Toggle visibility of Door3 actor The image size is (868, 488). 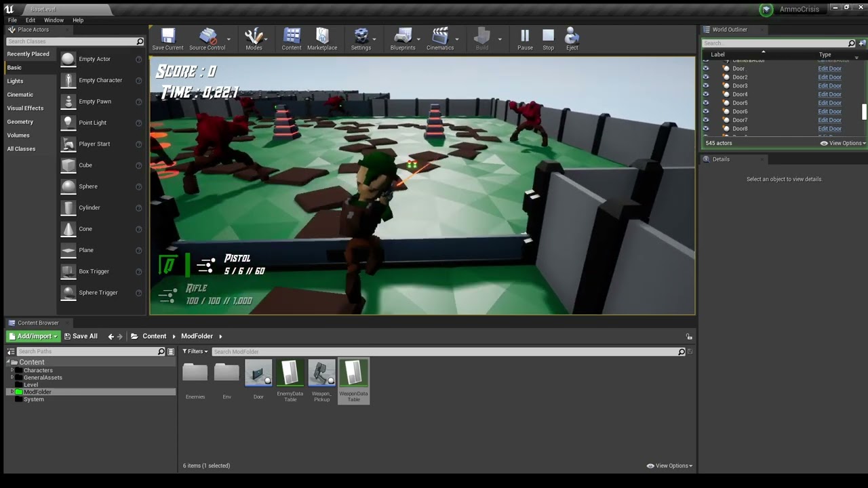706,86
